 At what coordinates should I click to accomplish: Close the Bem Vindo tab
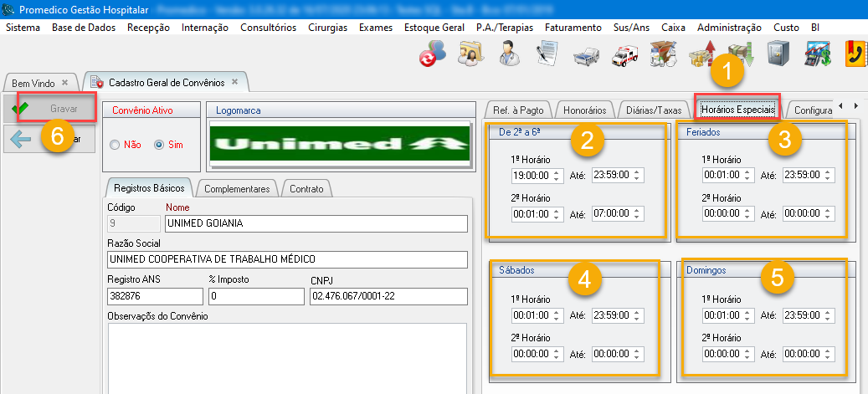click(x=64, y=82)
